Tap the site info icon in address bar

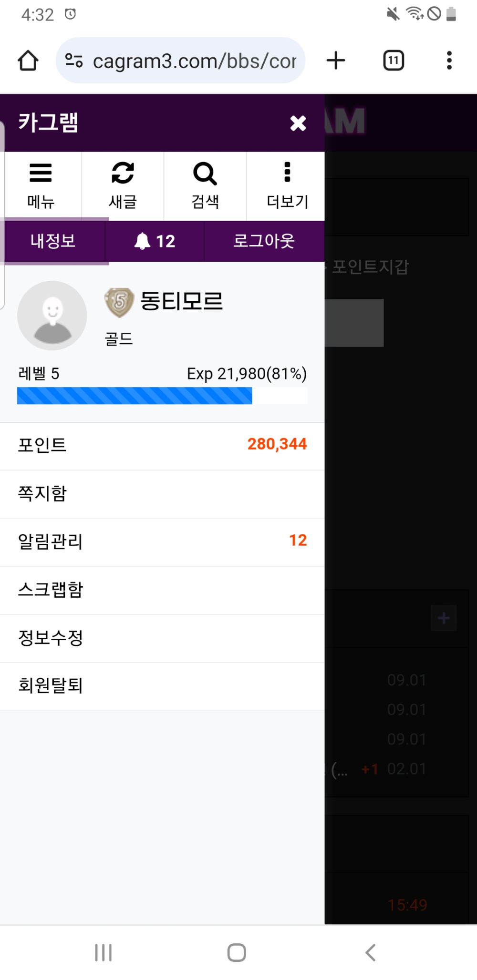click(74, 61)
